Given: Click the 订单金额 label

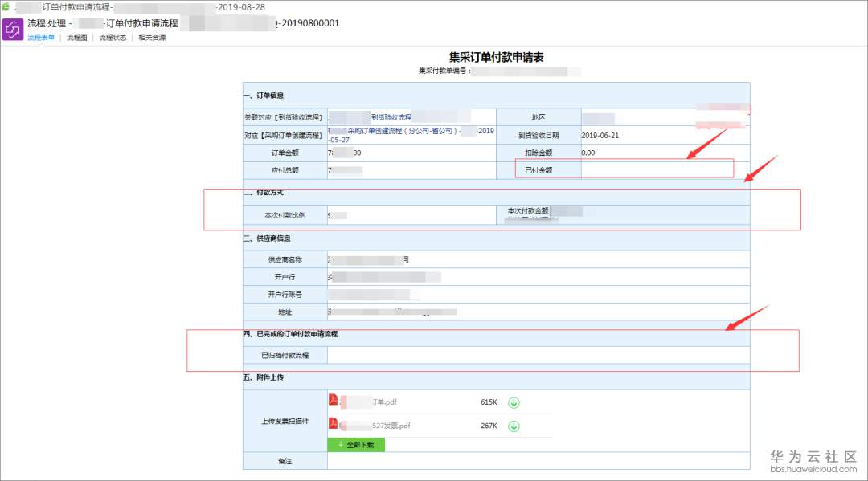Looking at the screenshot, I should tap(285, 153).
